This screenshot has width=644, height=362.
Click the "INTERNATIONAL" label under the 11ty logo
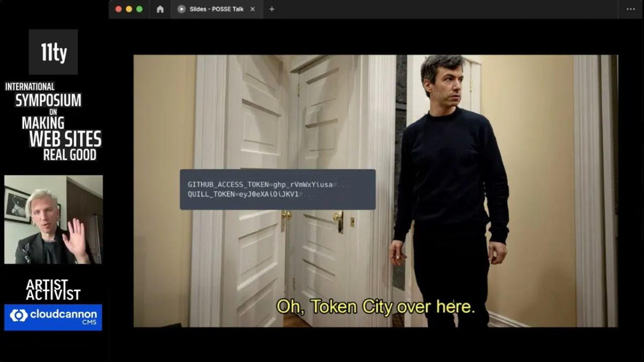coord(30,86)
